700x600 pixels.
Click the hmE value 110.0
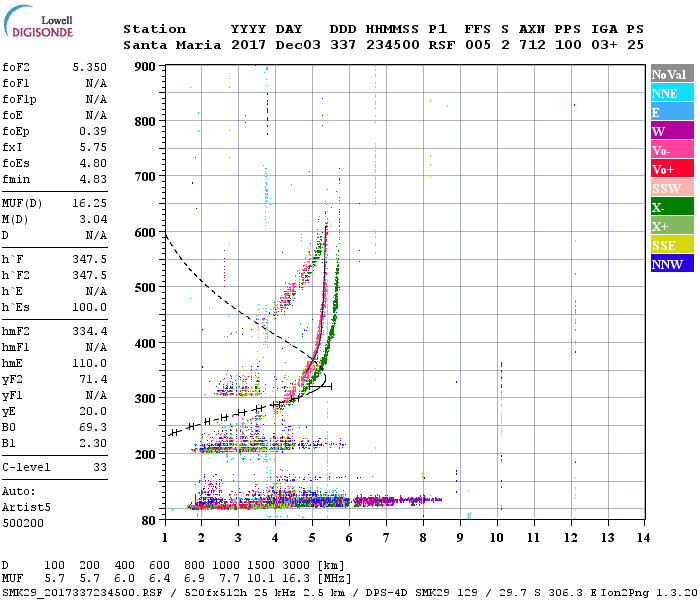coord(90,363)
